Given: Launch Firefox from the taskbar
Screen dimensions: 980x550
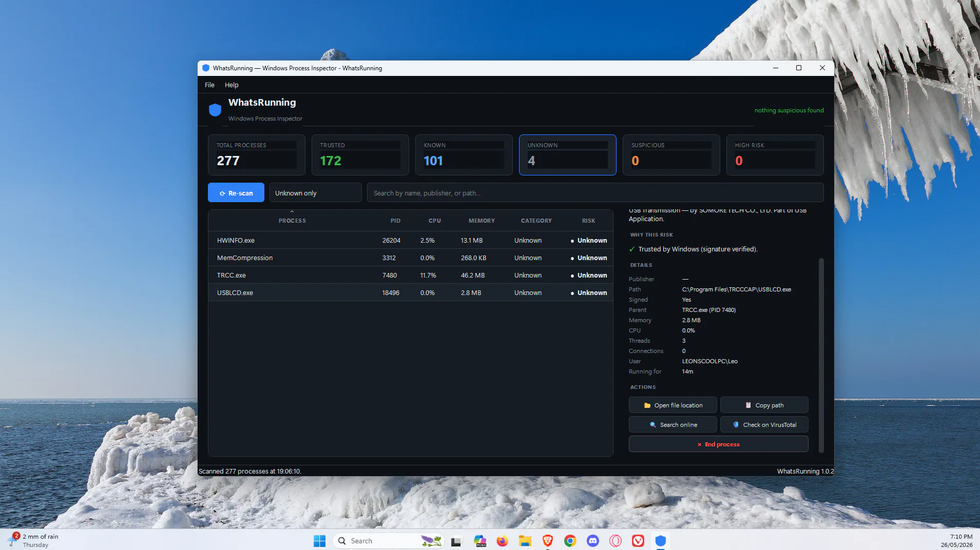Looking at the screenshot, I should point(502,541).
